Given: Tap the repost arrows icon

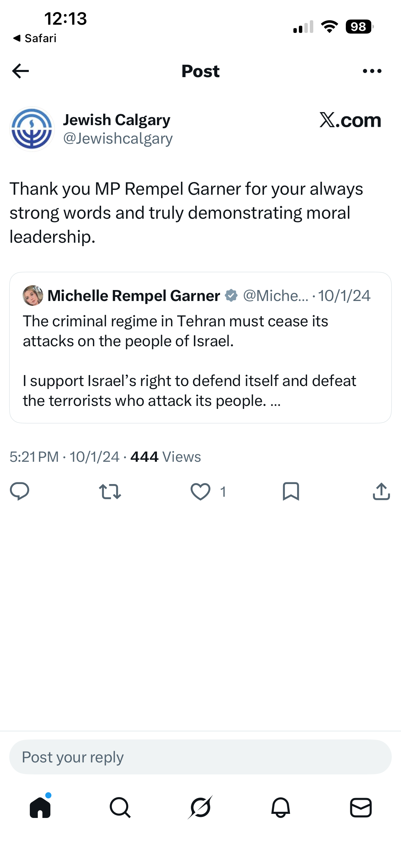Looking at the screenshot, I should [x=110, y=492].
